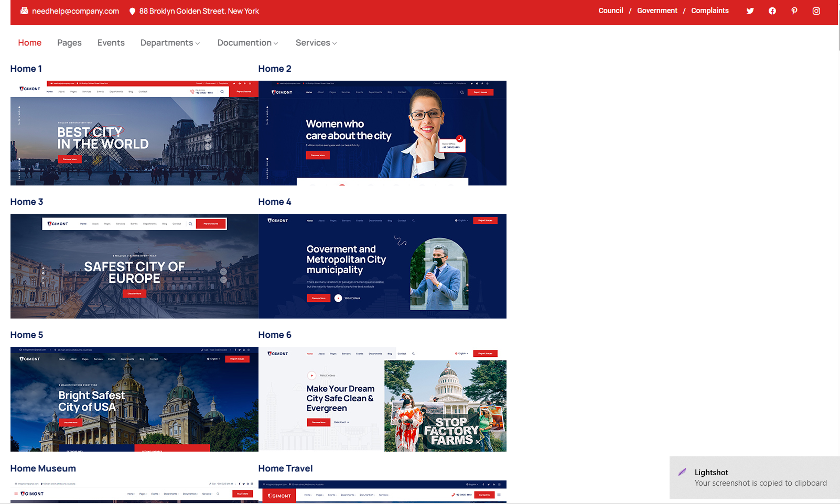This screenshot has height=504, width=840.
Task: Select the Bright Safest City of USA thumbnail
Action: click(x=134, y=399)
